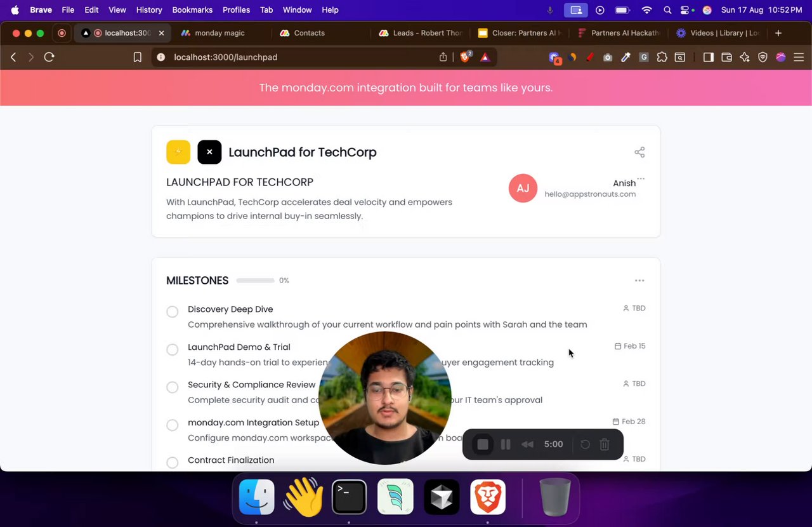
Task: Open Brave Leo AI sparkle icon
Action: pyautogui.click(x=745, y=57)
